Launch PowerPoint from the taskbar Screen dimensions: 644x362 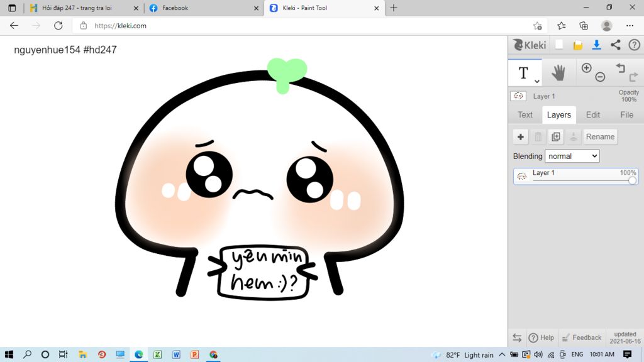click(x=195, y=354)
